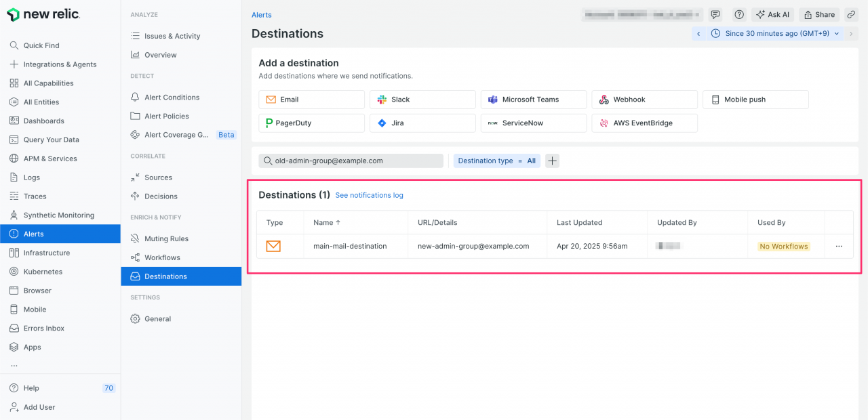This screenshot has height=420, width=868.
Task: Click the AWS EventBridge icon
Action: coord(604,123)
